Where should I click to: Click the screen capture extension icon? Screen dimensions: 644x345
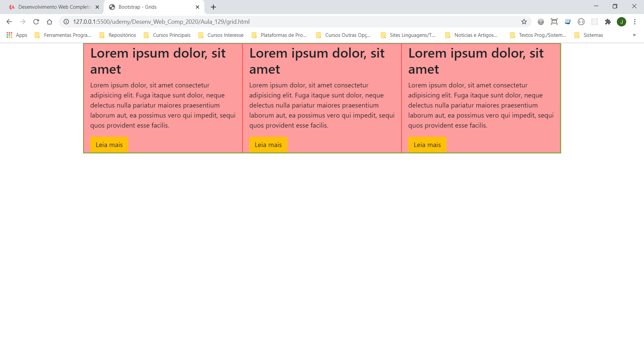[x=554, y=22]
